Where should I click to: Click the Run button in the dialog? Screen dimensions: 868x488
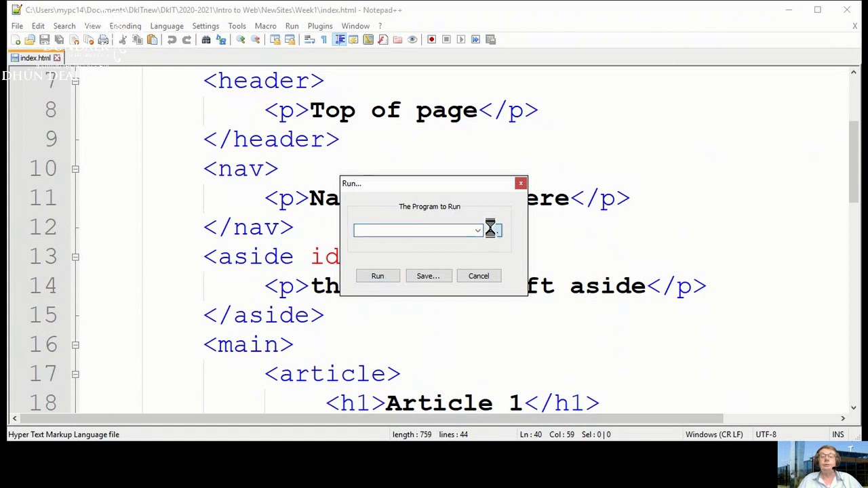[x=378, y=276]
